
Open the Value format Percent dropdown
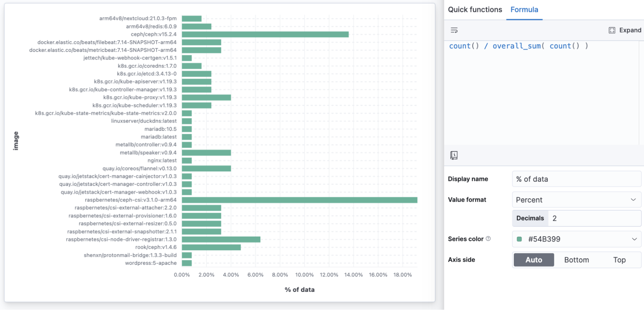point(576,200)
